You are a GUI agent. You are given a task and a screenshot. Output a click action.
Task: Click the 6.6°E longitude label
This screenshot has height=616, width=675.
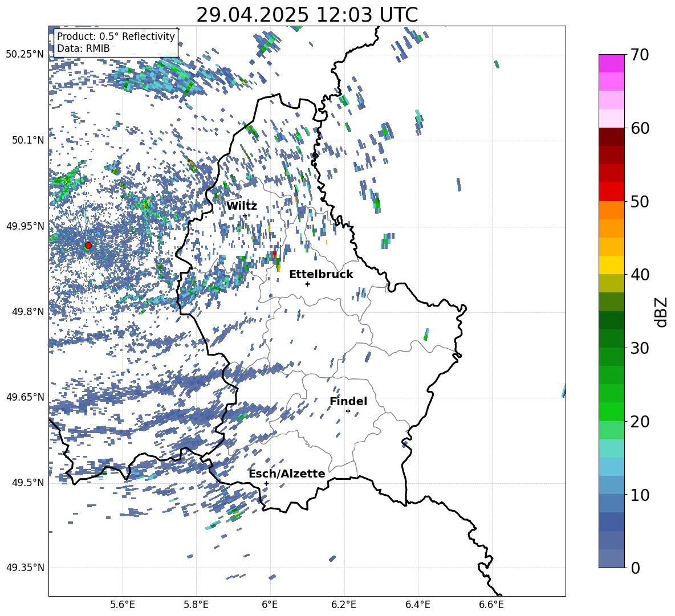click(491, 605)
